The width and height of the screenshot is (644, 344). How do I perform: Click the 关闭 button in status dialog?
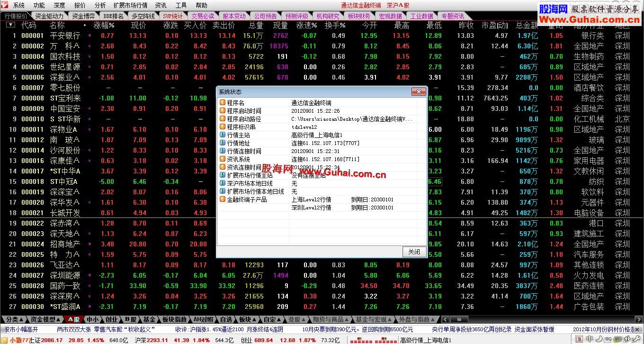pyautogui.click(x=413, y=252)
